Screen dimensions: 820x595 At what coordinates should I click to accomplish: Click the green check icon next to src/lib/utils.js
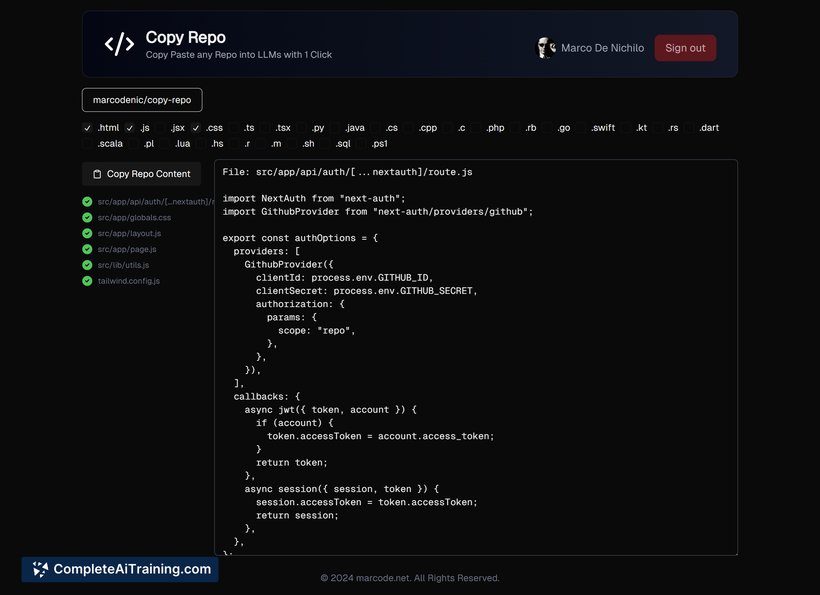(x=87, y=265)
